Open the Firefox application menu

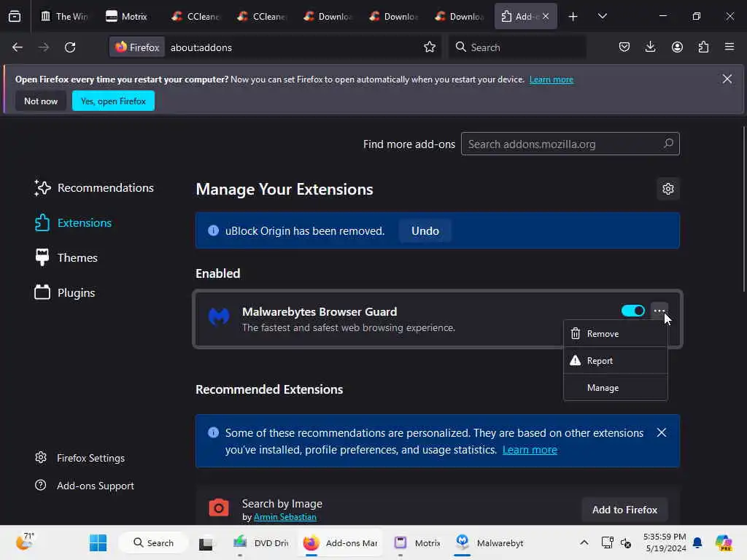coord(729,47)
